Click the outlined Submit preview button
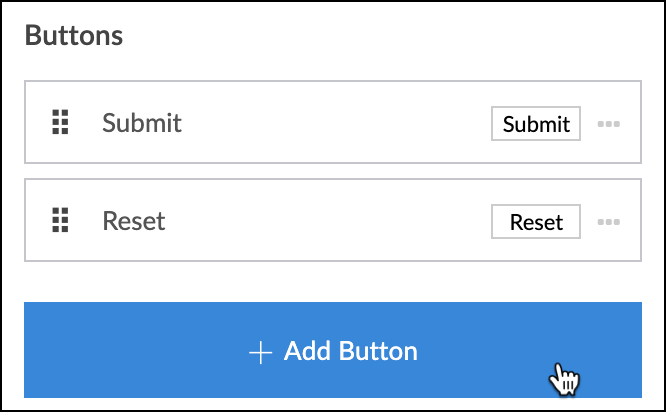666x412 pixels. 536,124
